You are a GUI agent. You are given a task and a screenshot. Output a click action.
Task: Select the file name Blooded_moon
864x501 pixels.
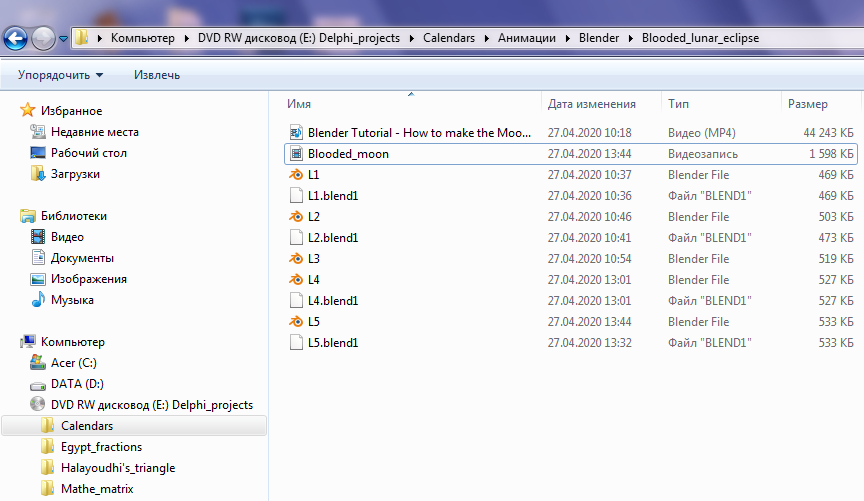coord(348,154)
